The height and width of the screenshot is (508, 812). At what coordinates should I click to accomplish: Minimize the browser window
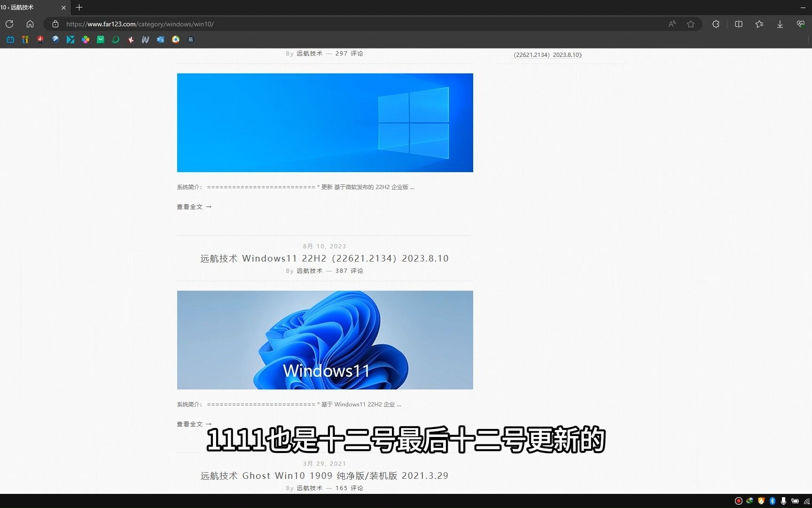(x=803, y=8)
